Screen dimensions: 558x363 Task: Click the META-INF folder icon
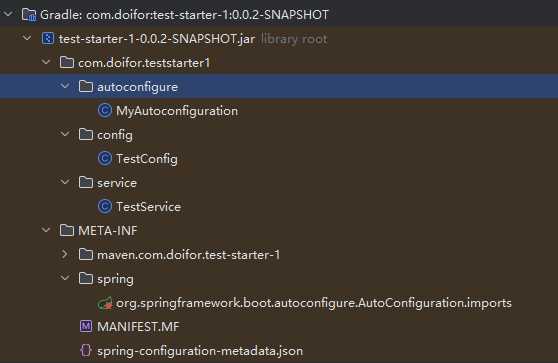(x=67, y=231)
